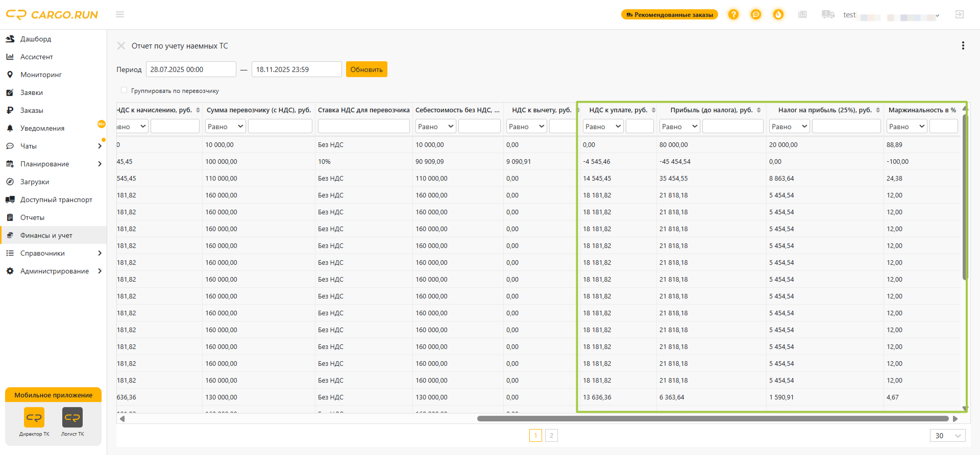Sort by НДС к начислению column arrows

tap(198, 110)
